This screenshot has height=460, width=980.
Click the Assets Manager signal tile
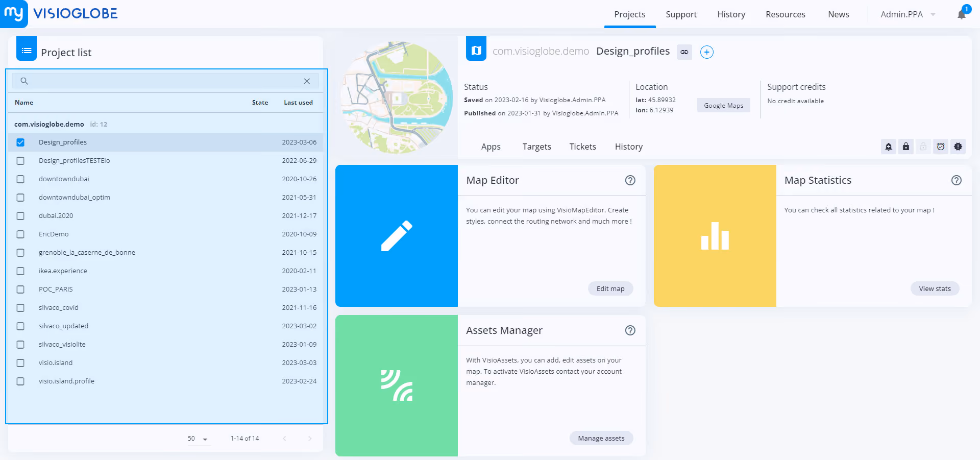[397, 385]
